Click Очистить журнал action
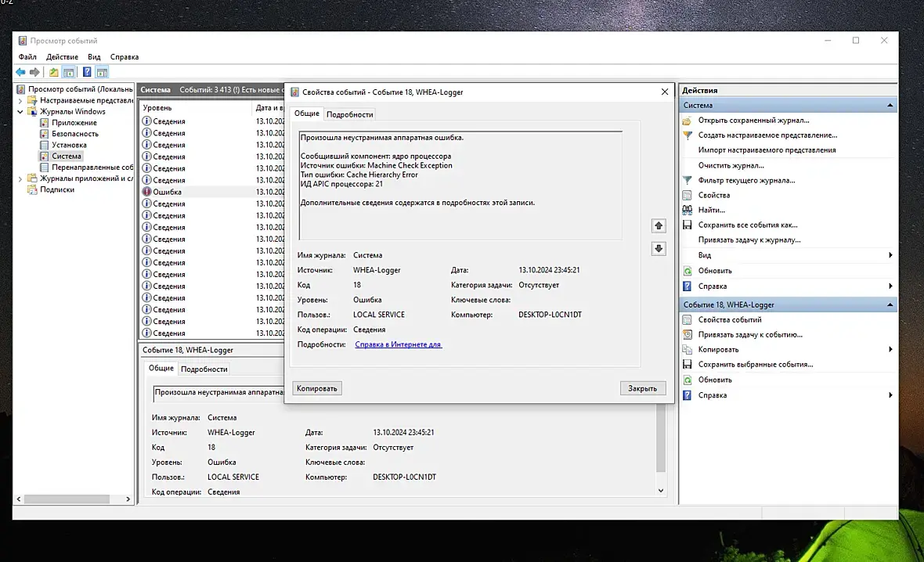This screenshot has width=924, height=562. coord(731,165)
